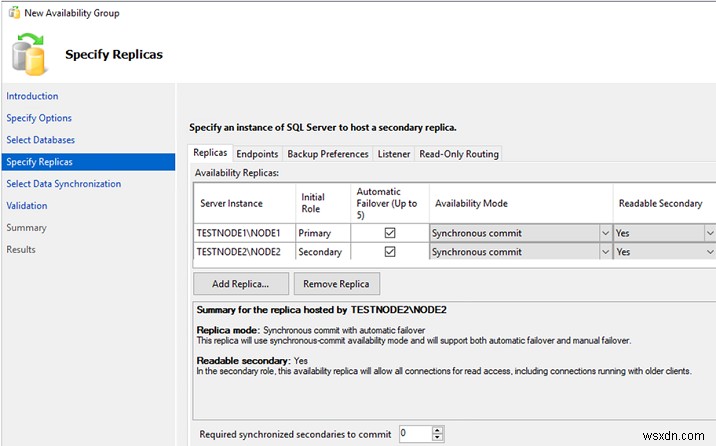Click the Remove Replica button
The image size is (716, 446).
pyautogui.click(x=337, y=284)
